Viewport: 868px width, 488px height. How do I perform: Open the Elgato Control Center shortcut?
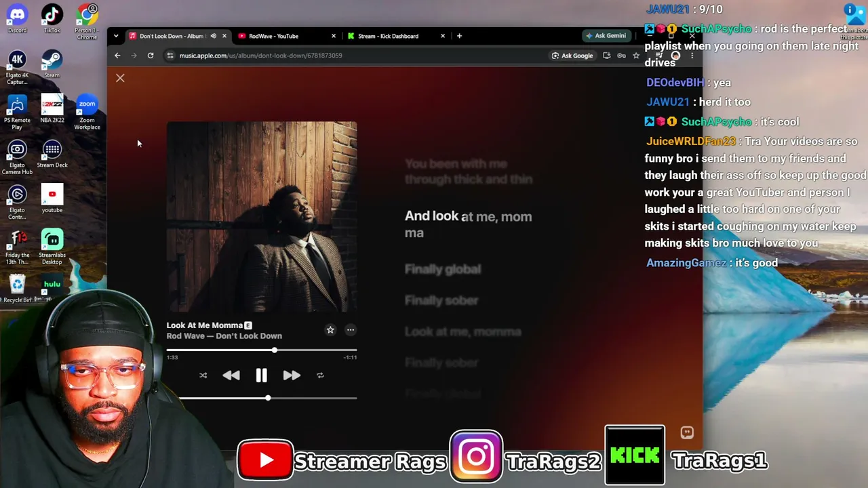click(x=18, y=201)
